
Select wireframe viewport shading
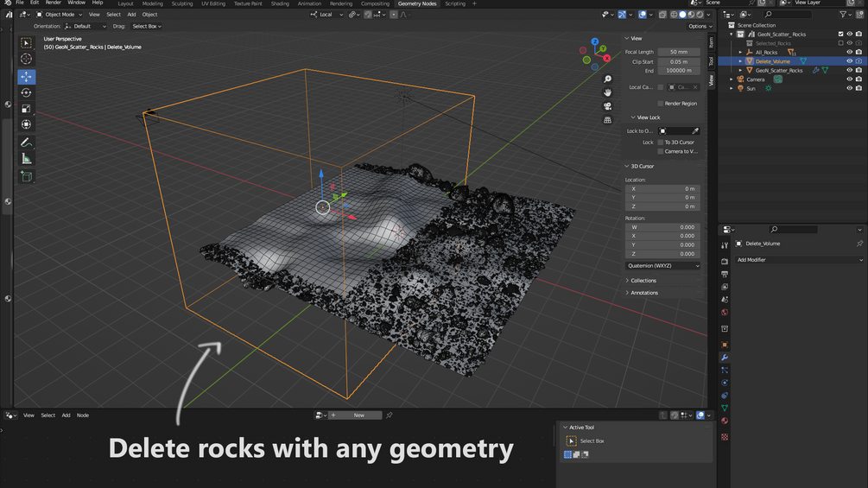(x=674, y=15)
